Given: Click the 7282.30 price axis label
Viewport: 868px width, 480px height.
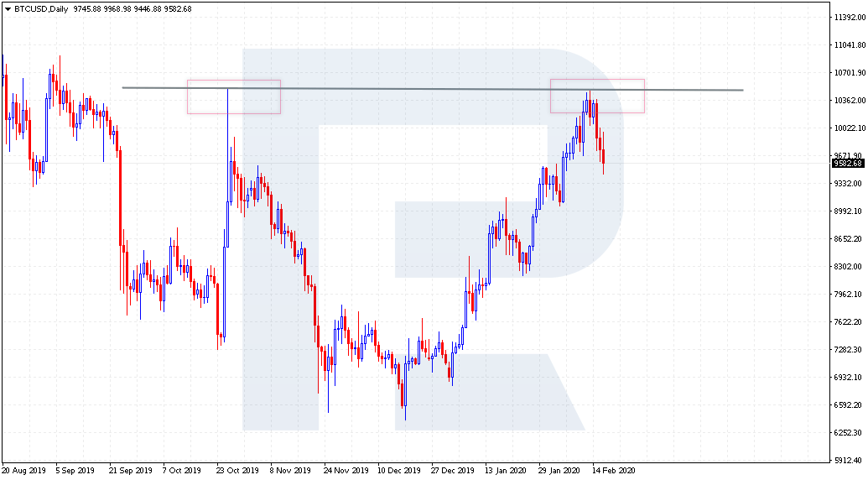Looking at the screenshot, I should click(848, 350).
